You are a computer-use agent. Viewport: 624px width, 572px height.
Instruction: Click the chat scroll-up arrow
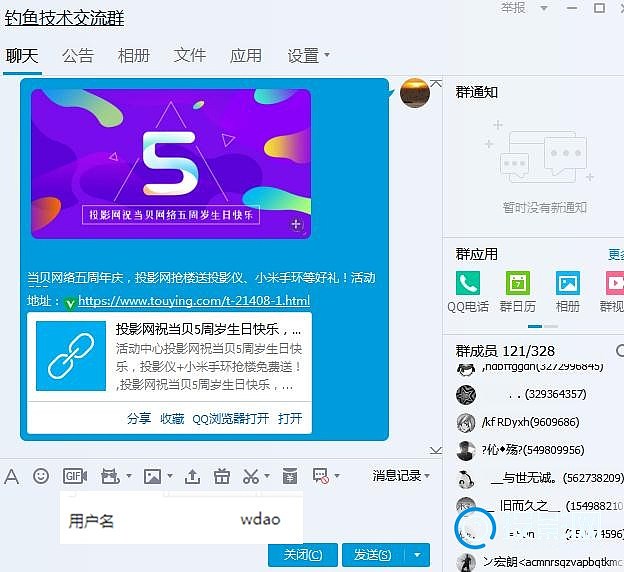[436, 84]
